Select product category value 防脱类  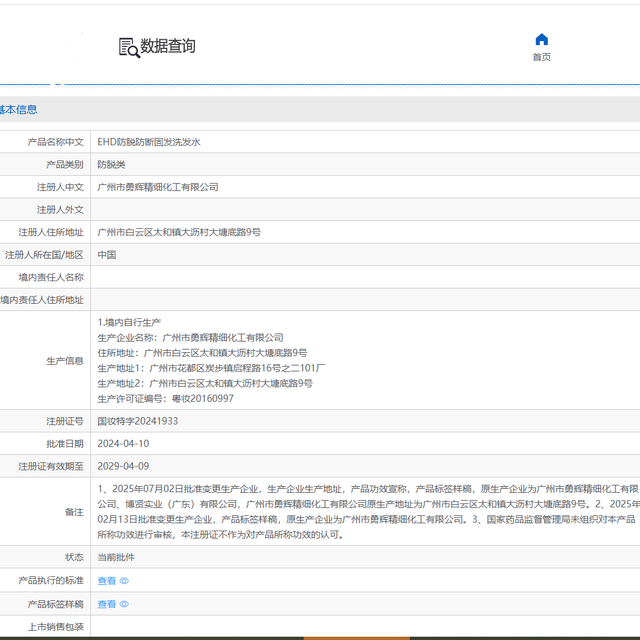tap(111, 164)
